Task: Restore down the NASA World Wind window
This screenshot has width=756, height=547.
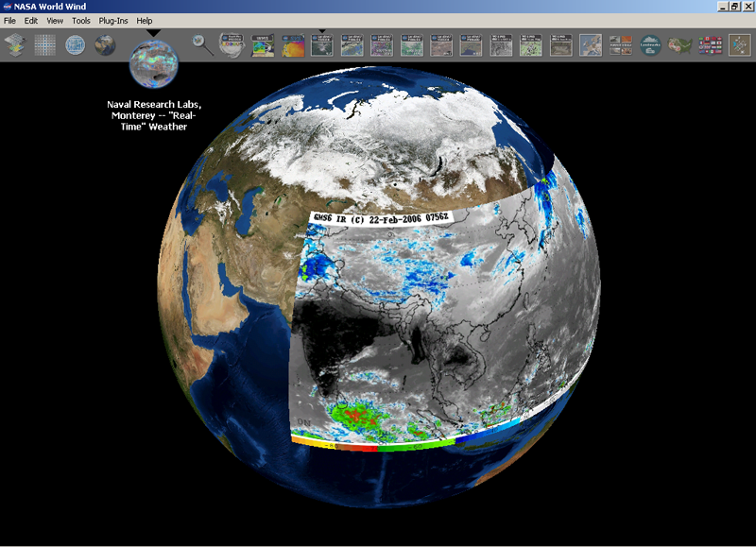Action: coord(735,7)
